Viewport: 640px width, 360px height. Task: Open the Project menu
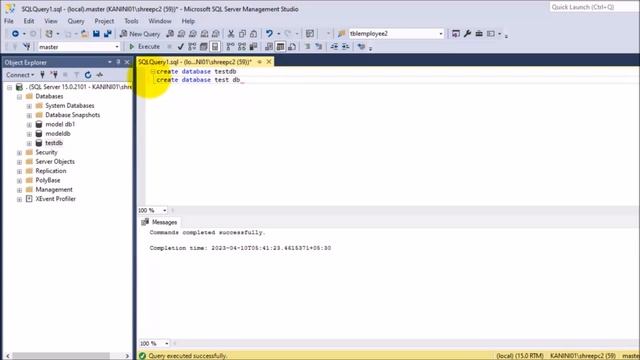tap(104, 21)
